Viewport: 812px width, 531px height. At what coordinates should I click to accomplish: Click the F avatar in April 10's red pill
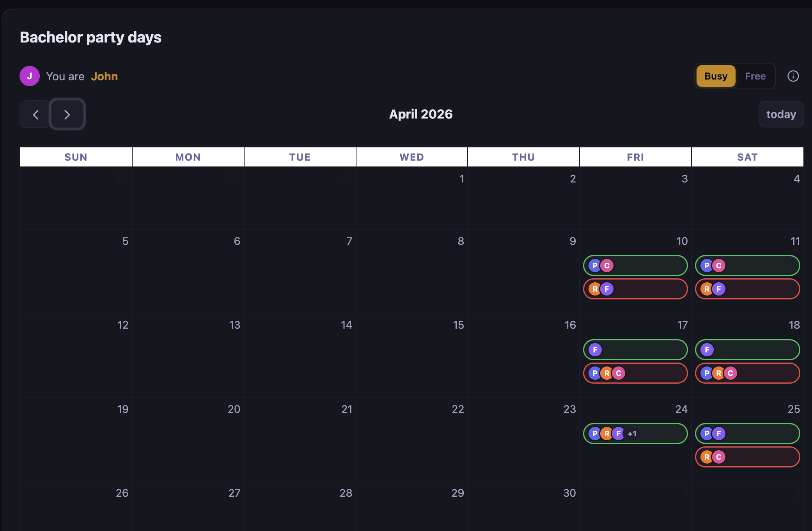pyautogui.click(x=607, y=289)
